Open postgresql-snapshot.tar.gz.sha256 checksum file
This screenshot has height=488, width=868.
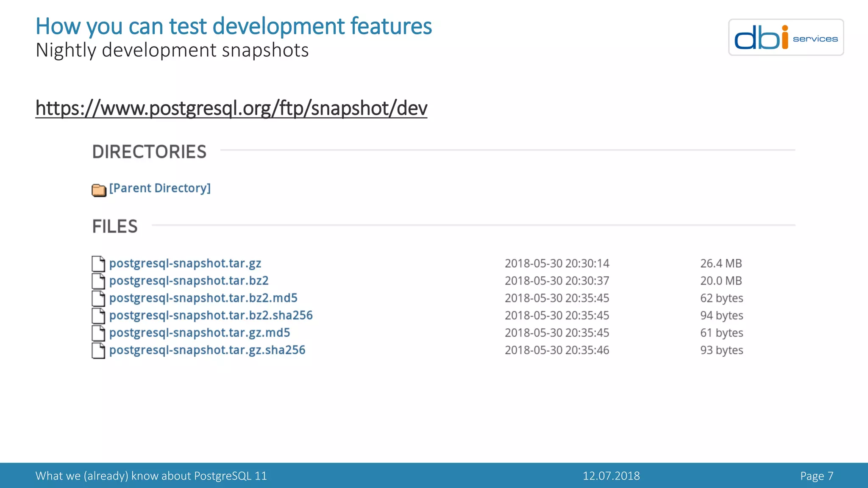coord(207,350)
